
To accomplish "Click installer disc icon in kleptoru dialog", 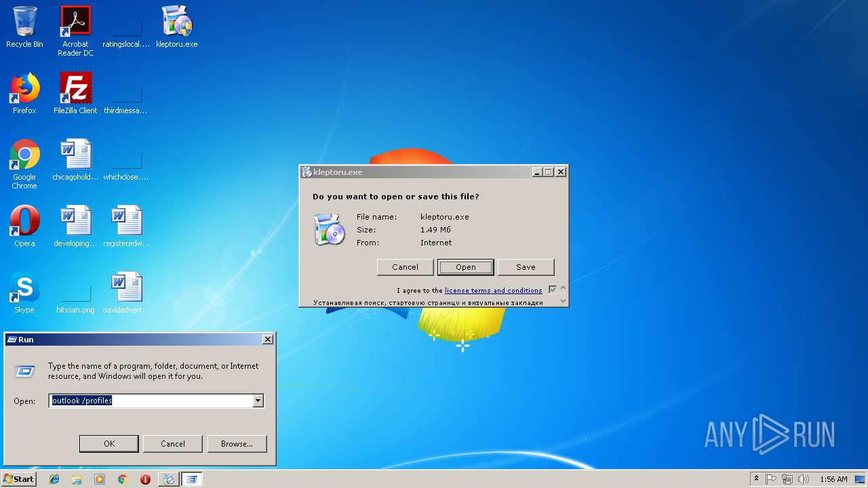I will [329, 229].
